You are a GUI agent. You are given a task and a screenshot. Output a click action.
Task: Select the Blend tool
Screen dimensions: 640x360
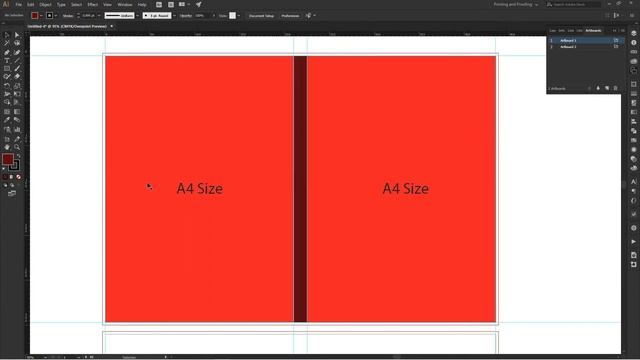coord(17,120)
